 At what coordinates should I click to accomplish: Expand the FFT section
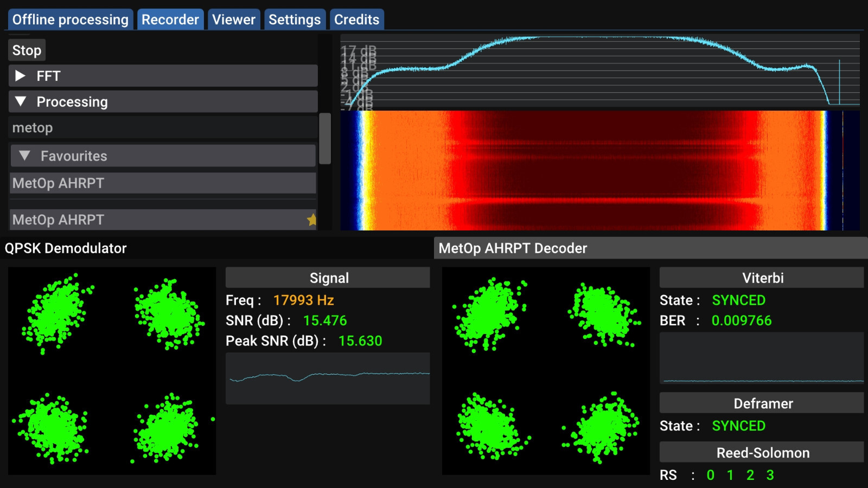[163, 76]
